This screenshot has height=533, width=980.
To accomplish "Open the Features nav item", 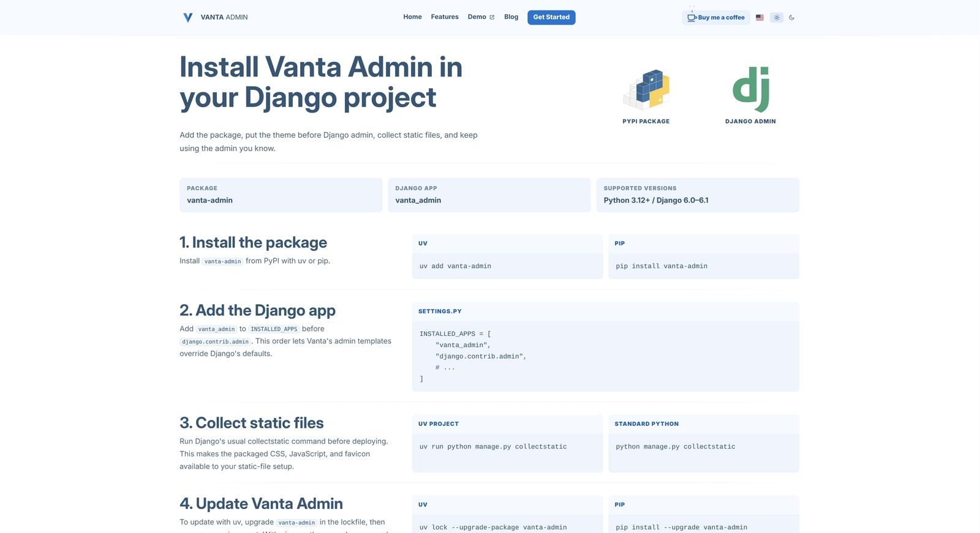I will coord(445,17).
